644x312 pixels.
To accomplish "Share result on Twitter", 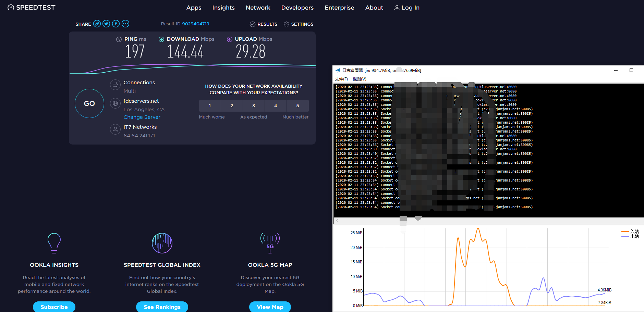I will (x=106, y=24).
